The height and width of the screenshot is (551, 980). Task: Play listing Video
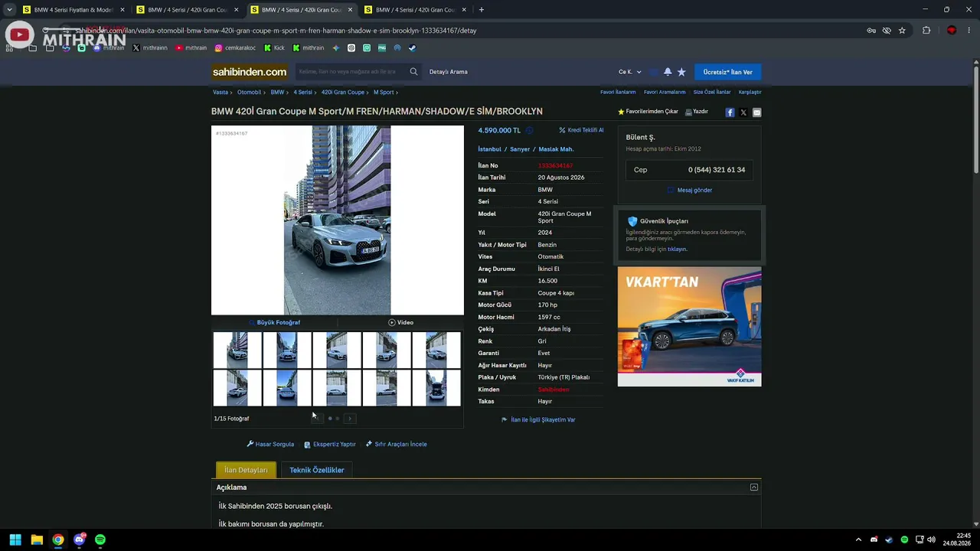pos(400,322)
